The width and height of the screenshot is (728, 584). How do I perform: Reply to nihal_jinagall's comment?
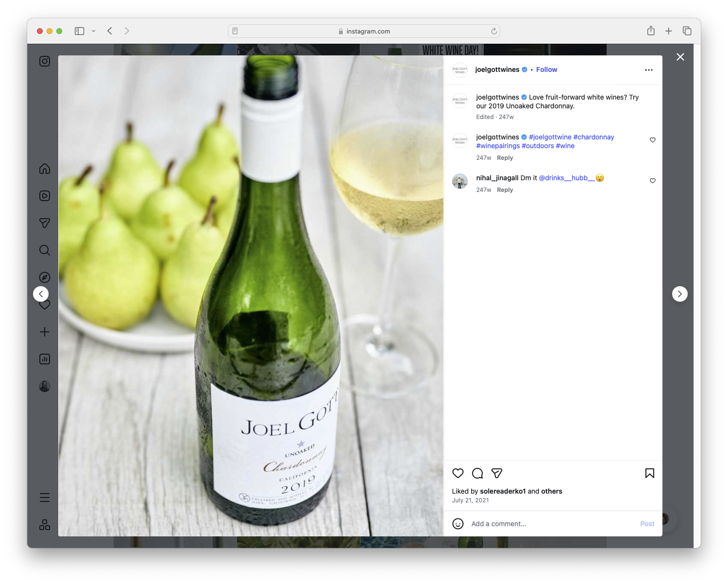(x=505, y=190)
